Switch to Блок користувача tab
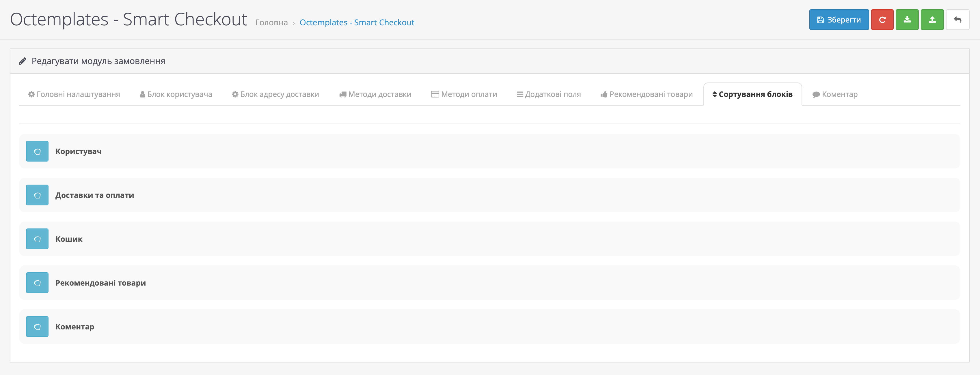The image size is (980, 375). point(176,94)
